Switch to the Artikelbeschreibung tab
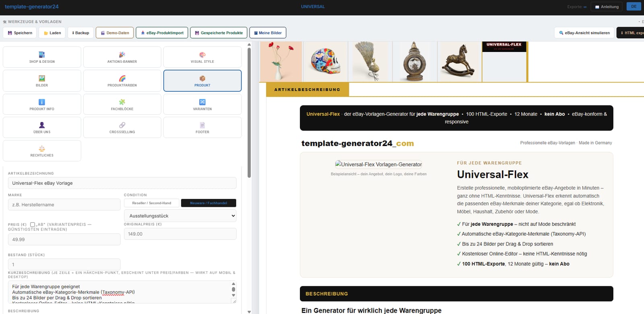The height and width of the screenshot is (314, 644). (x=308, y=89)
